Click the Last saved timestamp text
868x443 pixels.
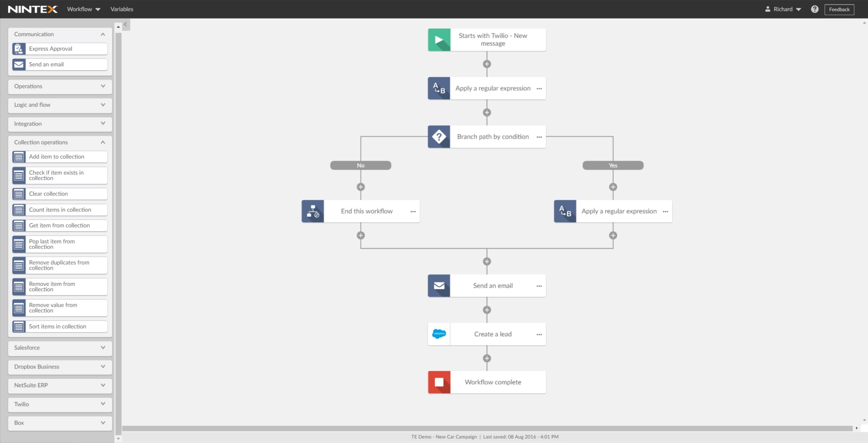(x=521, y=437)
